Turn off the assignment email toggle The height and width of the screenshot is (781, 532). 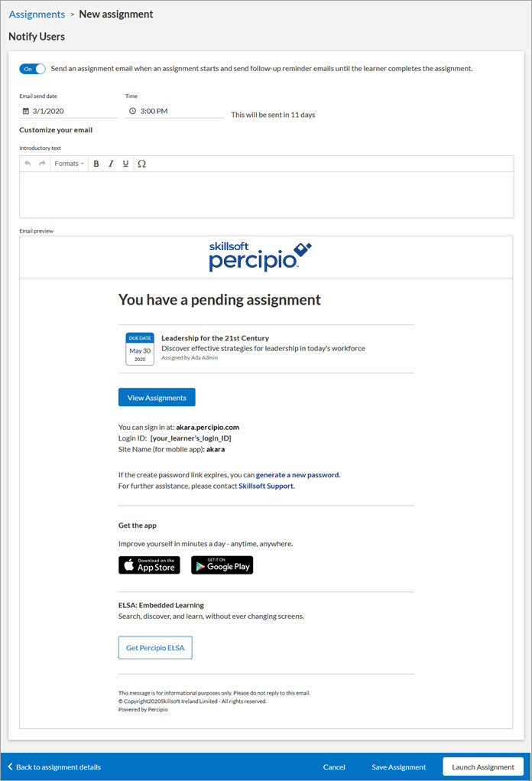click(33, 69)
